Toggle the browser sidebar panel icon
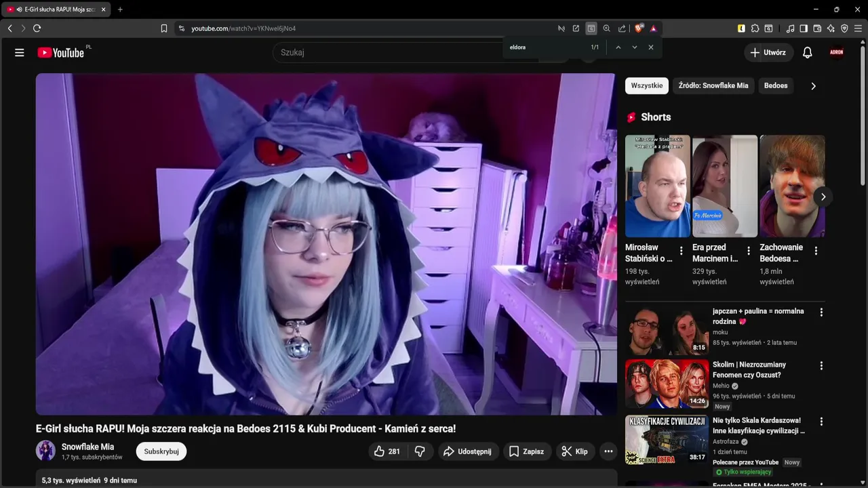Viewport: 868px width, 488px height. coord(804,28)
